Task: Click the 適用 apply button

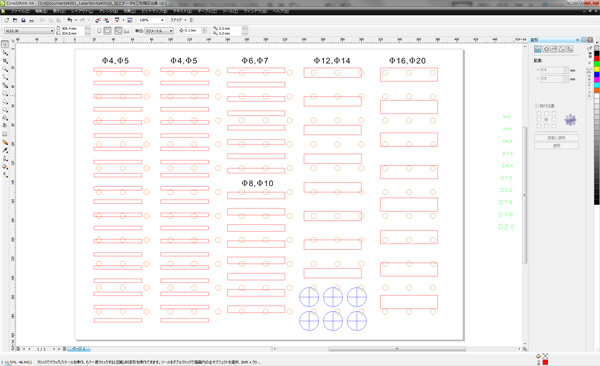Action: tap(556, 145)
